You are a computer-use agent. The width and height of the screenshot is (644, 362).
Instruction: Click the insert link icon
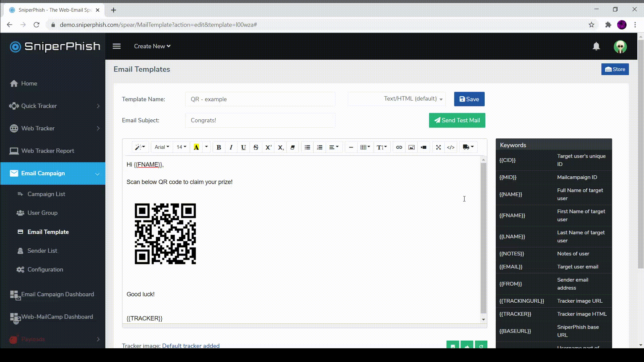click(x=399, y=147)
